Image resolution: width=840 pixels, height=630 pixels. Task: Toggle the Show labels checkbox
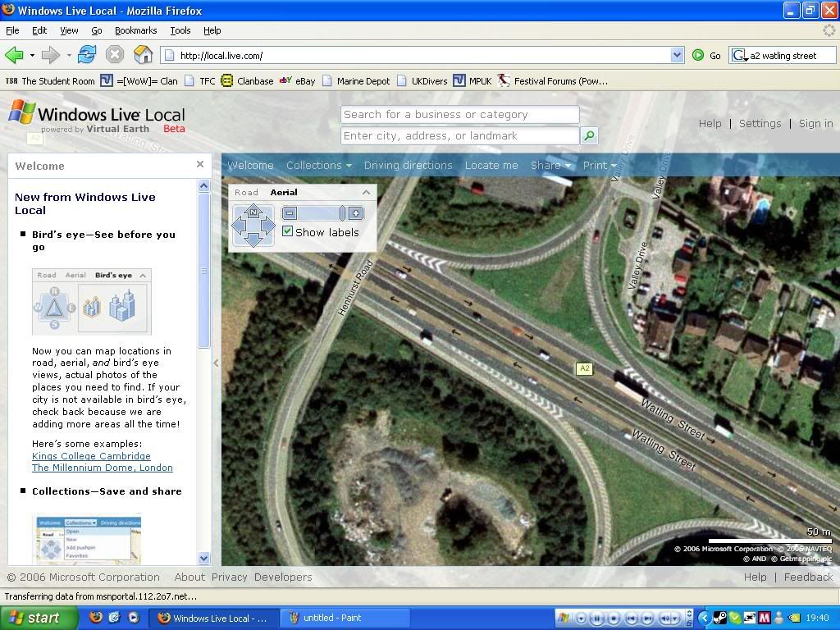click(x=288, y=231)
